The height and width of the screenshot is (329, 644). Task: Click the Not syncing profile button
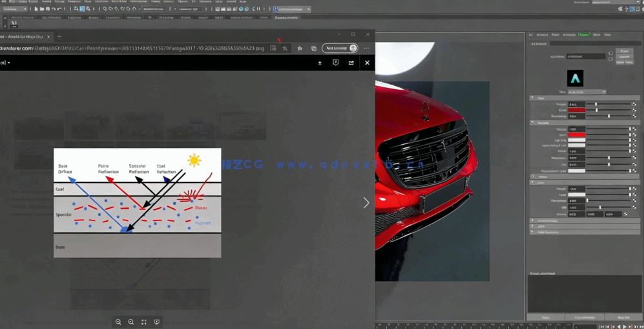[340, 48]
